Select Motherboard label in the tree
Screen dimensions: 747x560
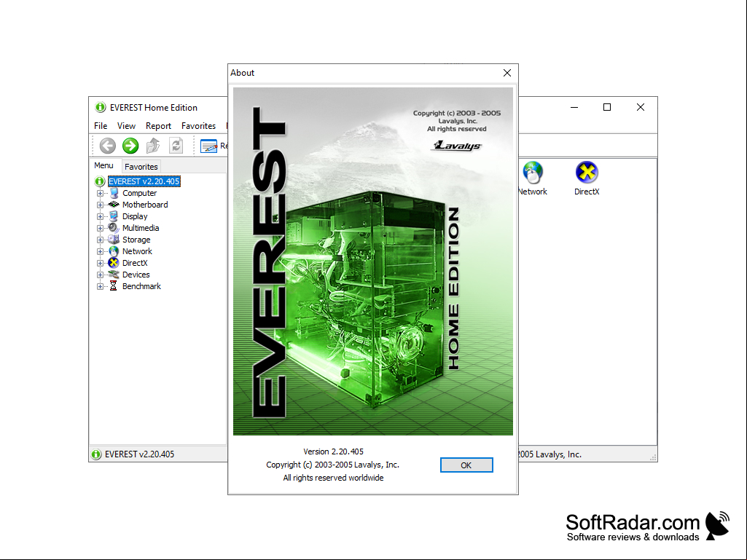click(145, 205)
